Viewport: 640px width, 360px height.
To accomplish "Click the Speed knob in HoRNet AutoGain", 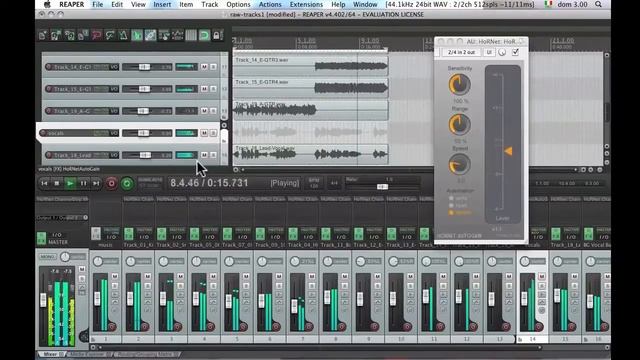I will click(460, 164).
